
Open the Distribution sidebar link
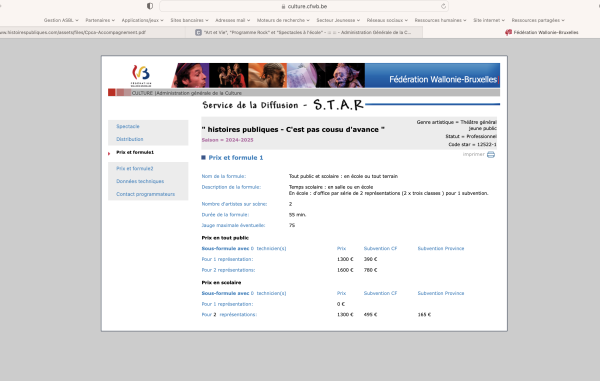(130, 139)
